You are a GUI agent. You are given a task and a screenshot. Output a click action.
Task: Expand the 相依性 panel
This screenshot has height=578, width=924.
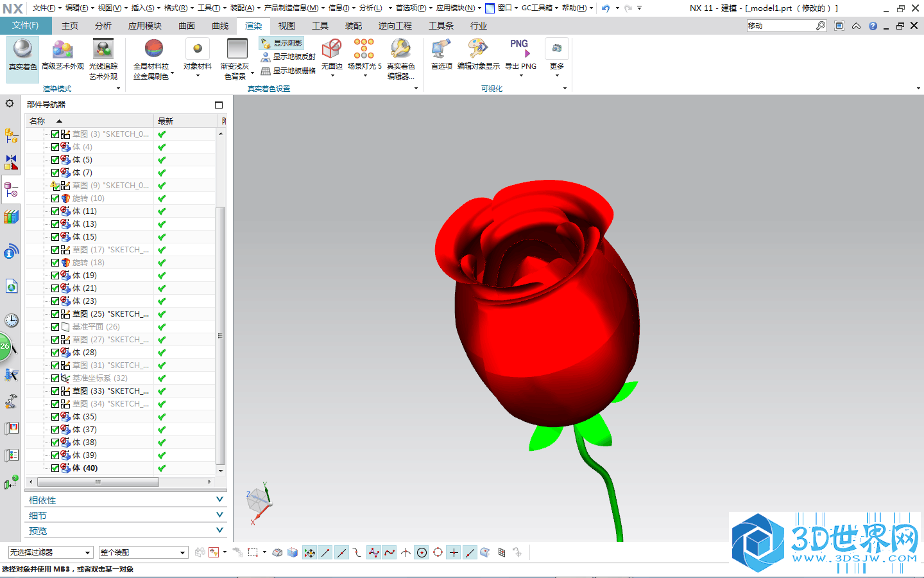(x=126, y=500)
